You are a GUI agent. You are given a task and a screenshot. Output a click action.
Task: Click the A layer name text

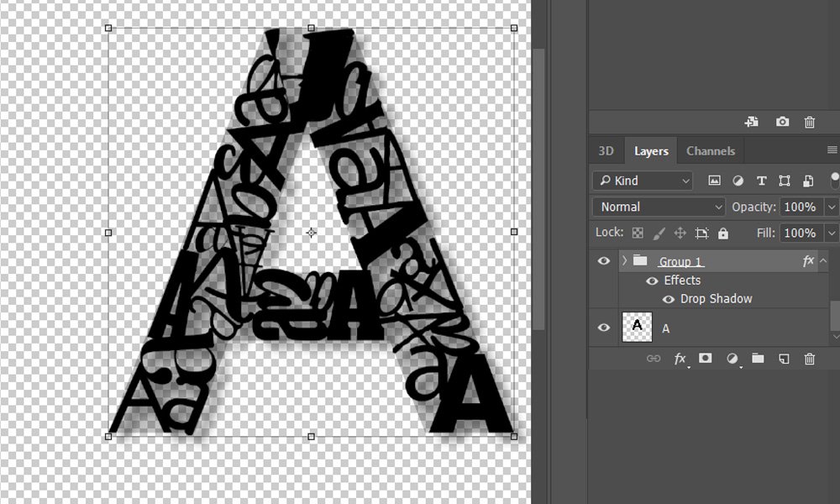coord(665,328)
